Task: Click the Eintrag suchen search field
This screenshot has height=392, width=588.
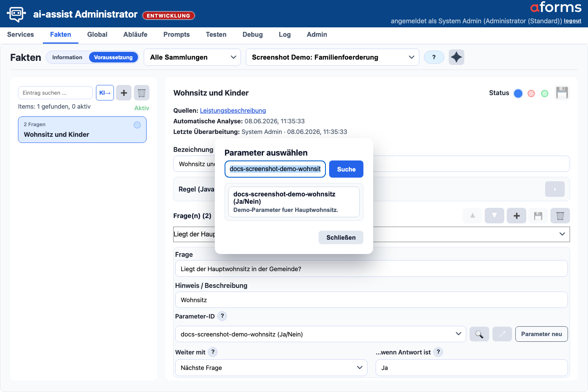Action: pos(55,93)
